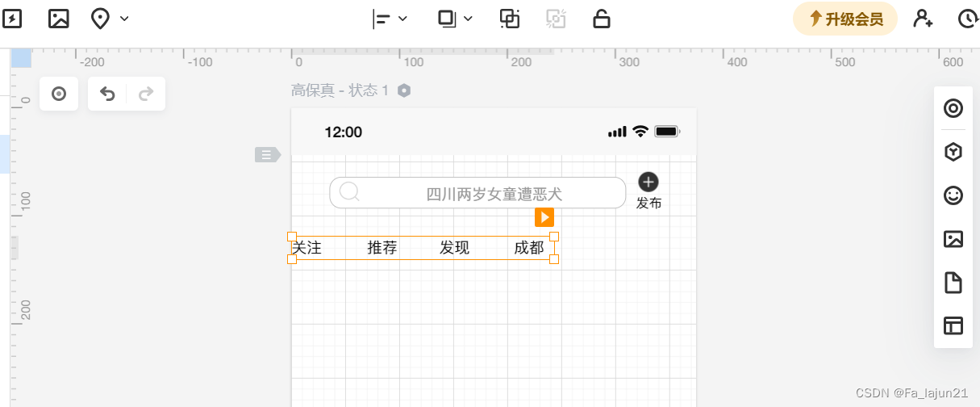The height and width of the screenshot is (407, 980).
Task: Click the bottom-right selection handle of tab bar
Action: pos(554,259)
